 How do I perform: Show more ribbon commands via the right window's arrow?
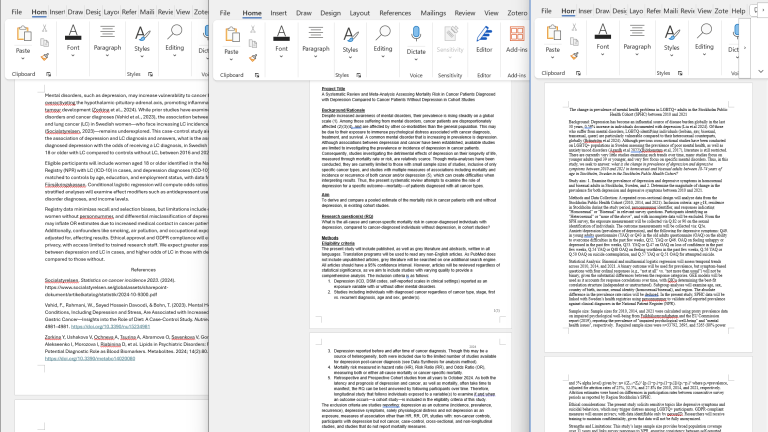pos(744,48)
